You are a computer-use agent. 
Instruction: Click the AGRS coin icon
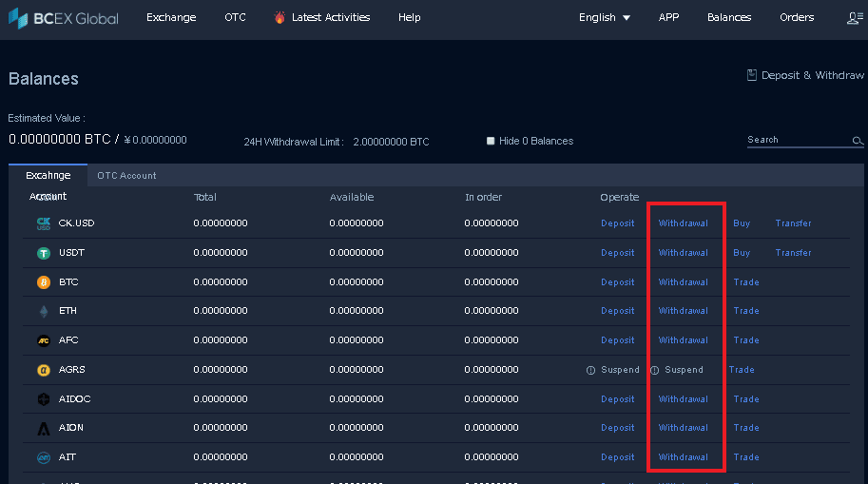(43, 370)
